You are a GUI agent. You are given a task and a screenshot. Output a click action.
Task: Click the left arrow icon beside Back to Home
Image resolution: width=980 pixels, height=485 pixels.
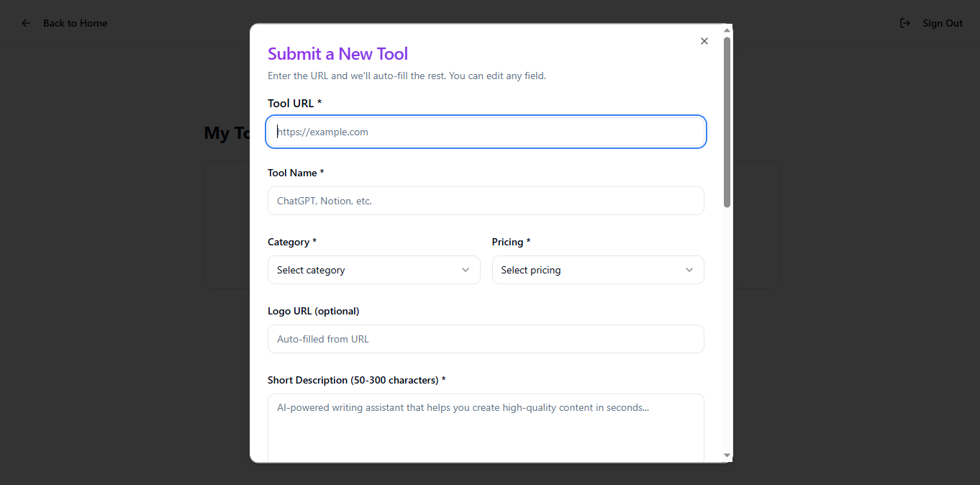coord(26,23)
